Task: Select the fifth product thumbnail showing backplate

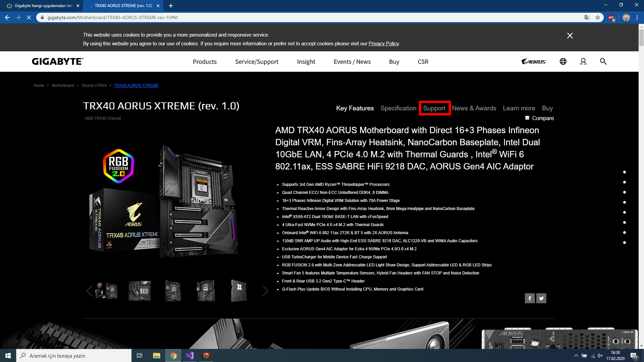Action: [239, 291]
